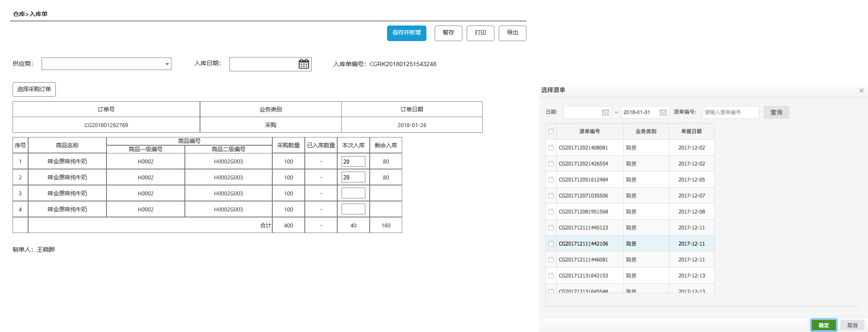The height and width of the screenshot is (332, 868).
Task: Click 制单人 王晓胖 text
Action: pos(34,249)
